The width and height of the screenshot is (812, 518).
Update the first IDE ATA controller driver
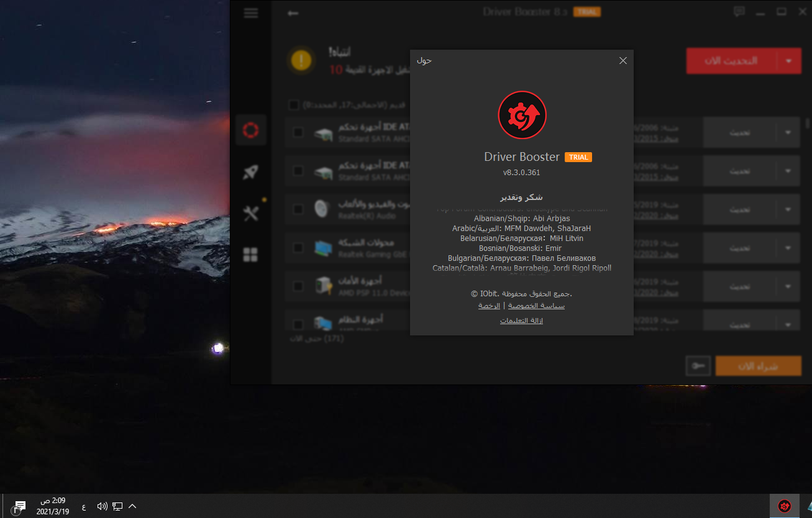pyautogui.click(x=739, y=133)
